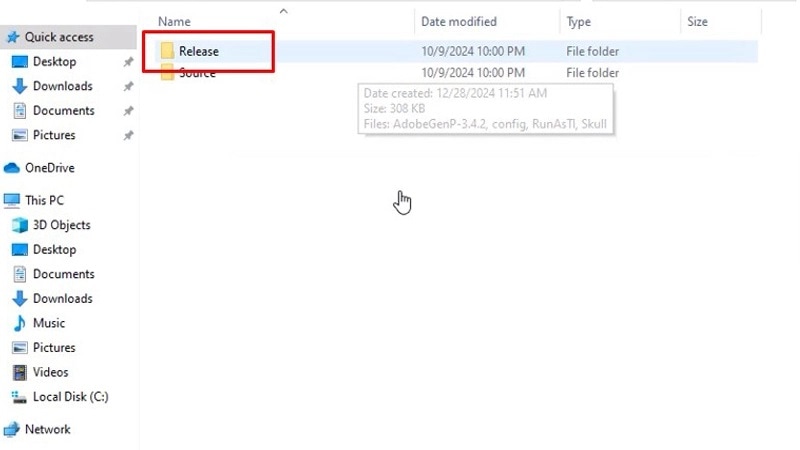
Task: Select the Release folder icon
Action: pyautogui.click(x=167, y=51)
